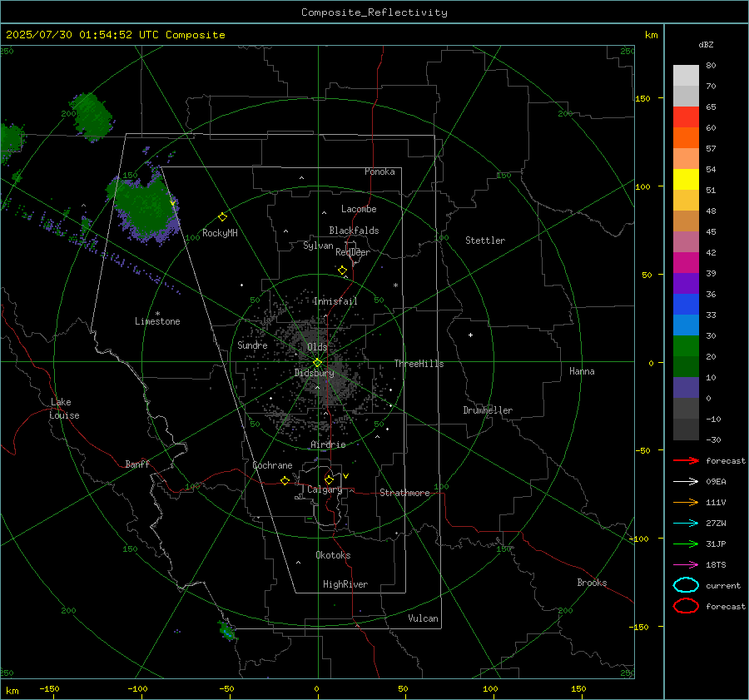
Task: Click the Calgary city label
Action: pos(325,489)
